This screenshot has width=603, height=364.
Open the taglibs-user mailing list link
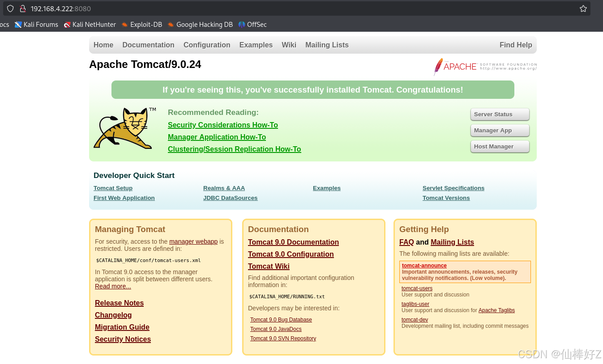coord(415,304)
